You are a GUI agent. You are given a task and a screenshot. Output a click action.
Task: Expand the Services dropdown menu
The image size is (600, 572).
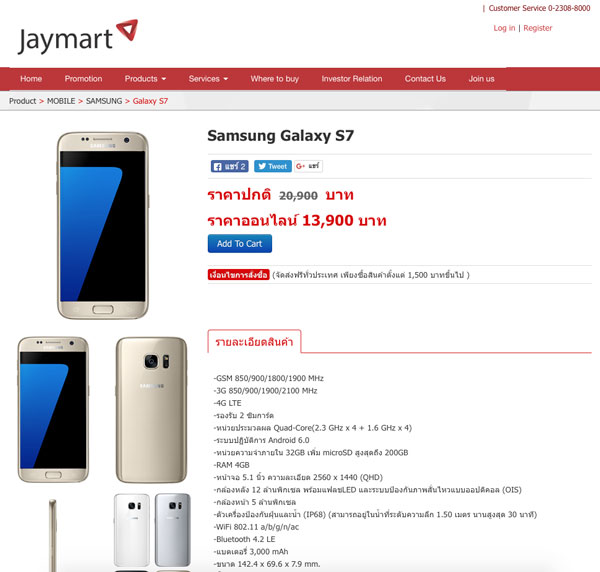[x=208, y=79]
